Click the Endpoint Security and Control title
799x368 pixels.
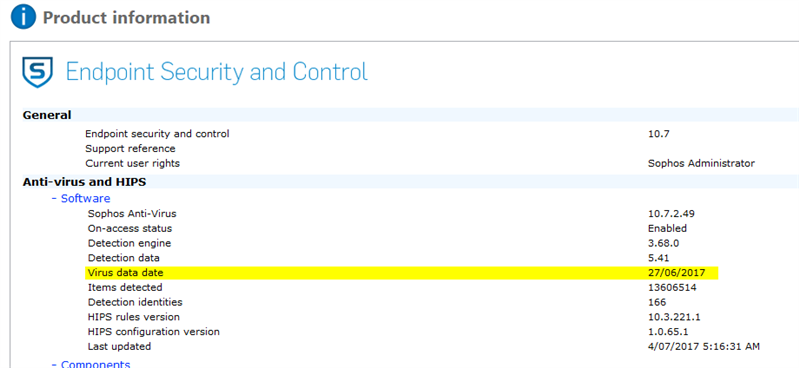point(217,72)
